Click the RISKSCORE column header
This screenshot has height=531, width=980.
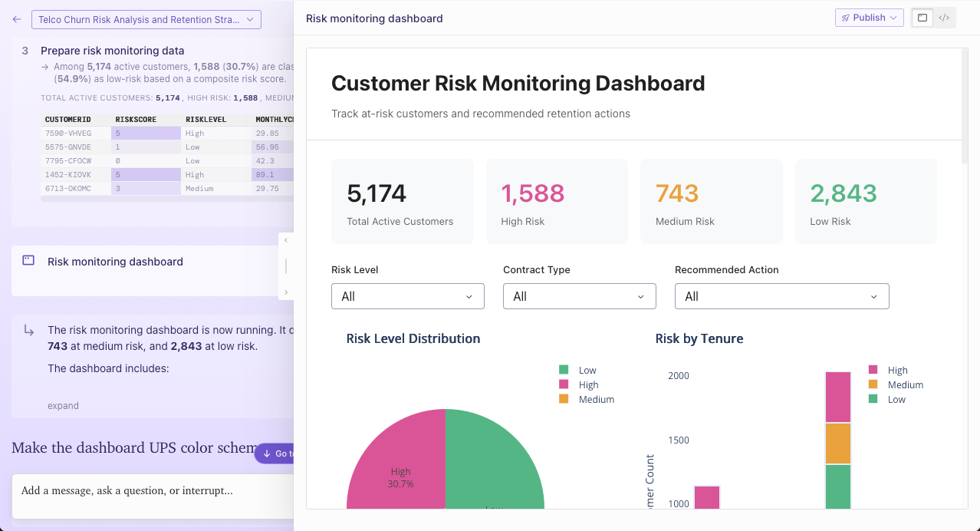tap(146, 120)
